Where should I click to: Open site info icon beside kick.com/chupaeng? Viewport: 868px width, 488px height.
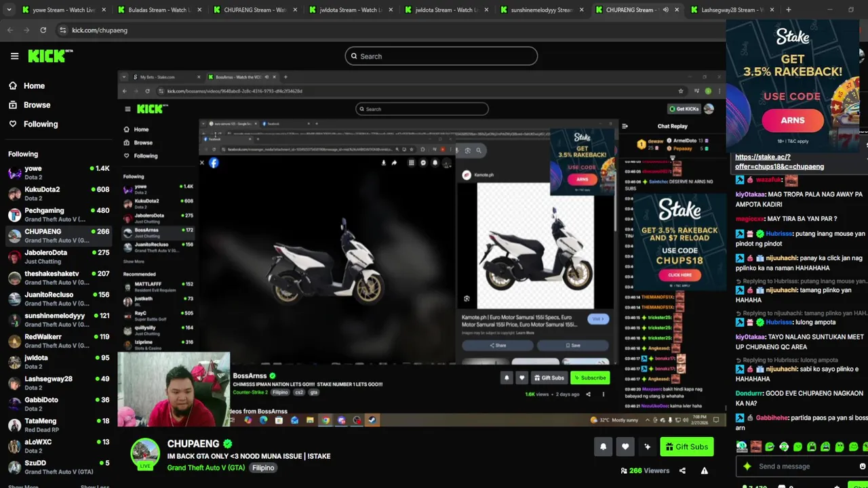63,30
